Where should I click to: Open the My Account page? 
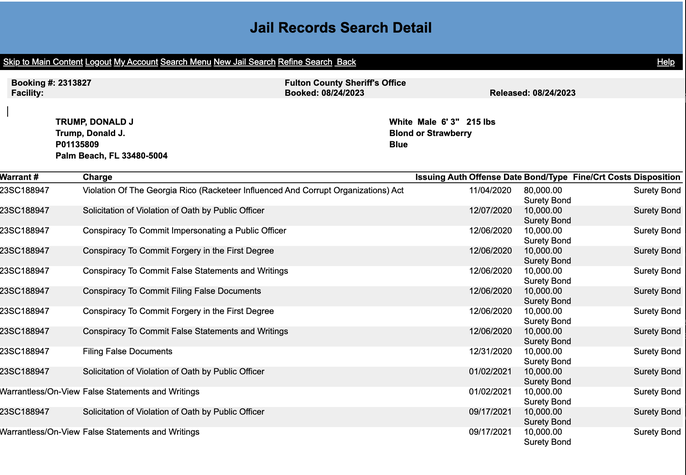coord(135,62)
